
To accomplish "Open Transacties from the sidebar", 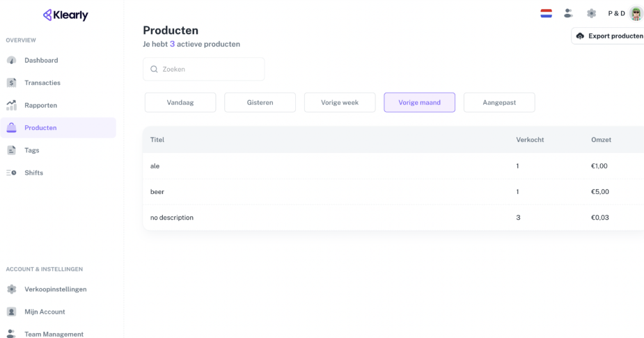I will coord(42,83).
